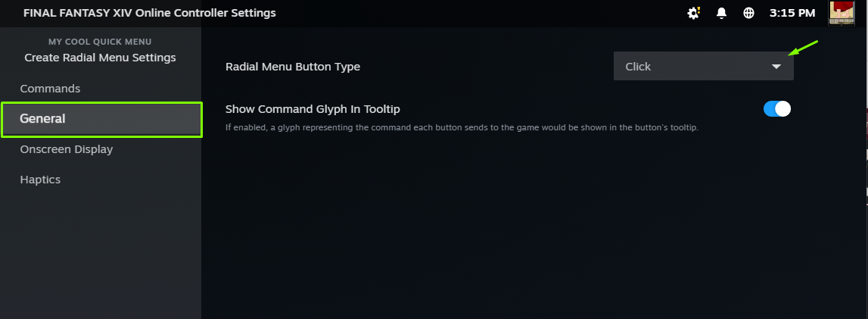Click the Create Radial Menu Settings heading
This screenshot has width=868, height=319.
click(100, 58)
